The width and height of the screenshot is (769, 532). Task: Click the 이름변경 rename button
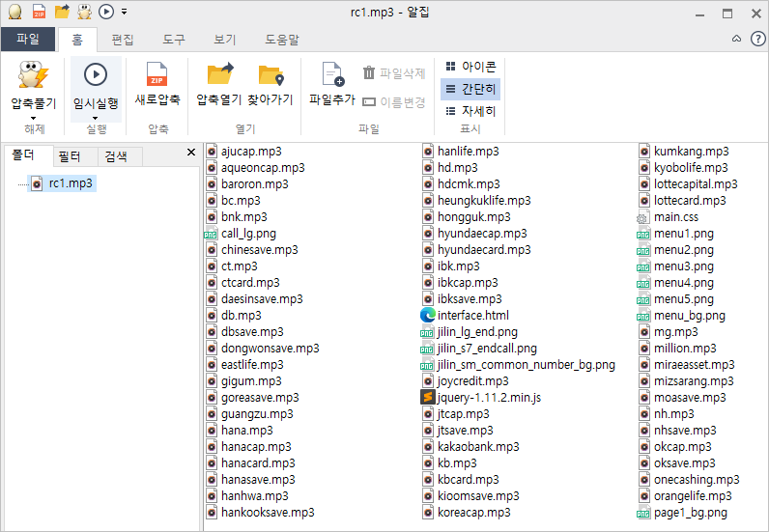click(x=394, y=102)
